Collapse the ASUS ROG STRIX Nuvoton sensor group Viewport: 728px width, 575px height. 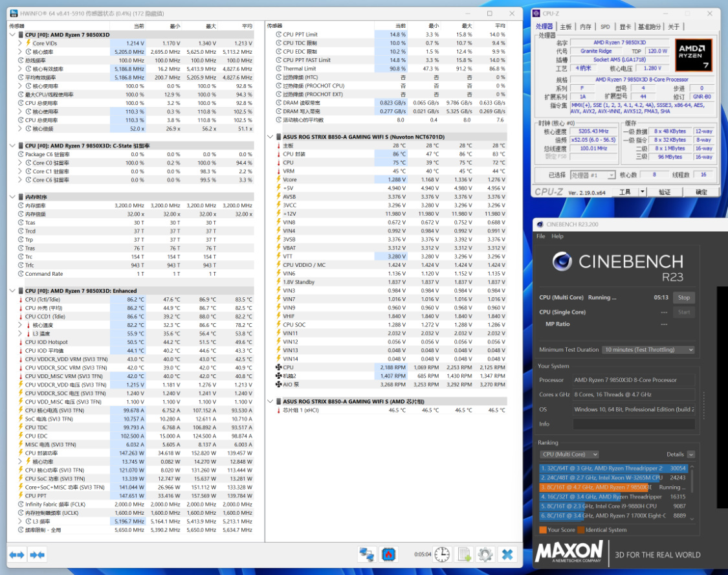[270, 137]
